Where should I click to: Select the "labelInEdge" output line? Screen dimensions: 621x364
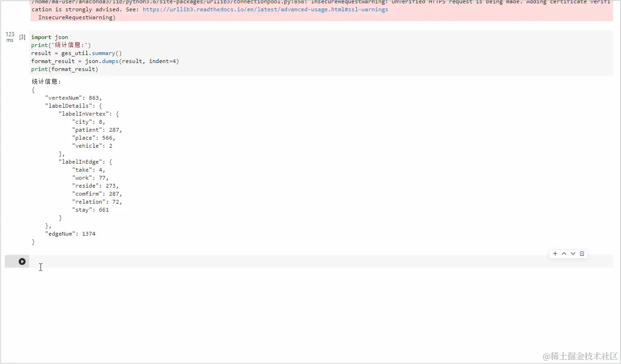tap(85, 162)
